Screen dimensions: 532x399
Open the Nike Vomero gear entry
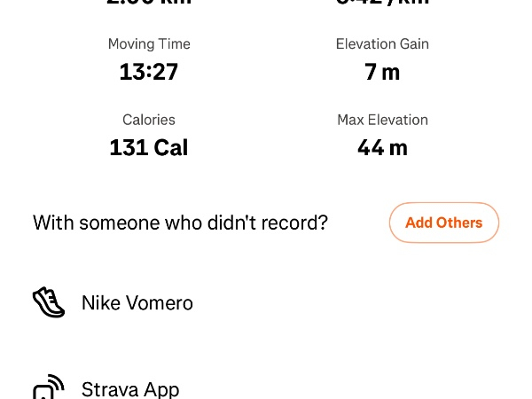coord(137,303)
